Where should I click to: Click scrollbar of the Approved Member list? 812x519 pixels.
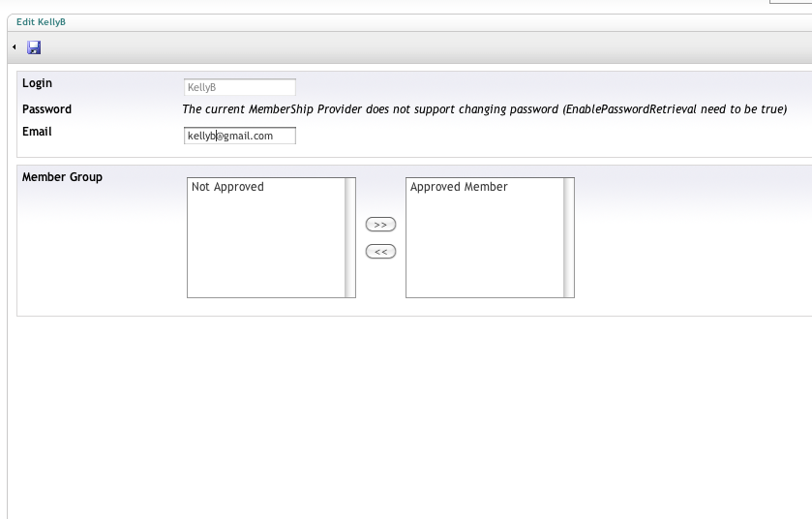click(569, 237)
